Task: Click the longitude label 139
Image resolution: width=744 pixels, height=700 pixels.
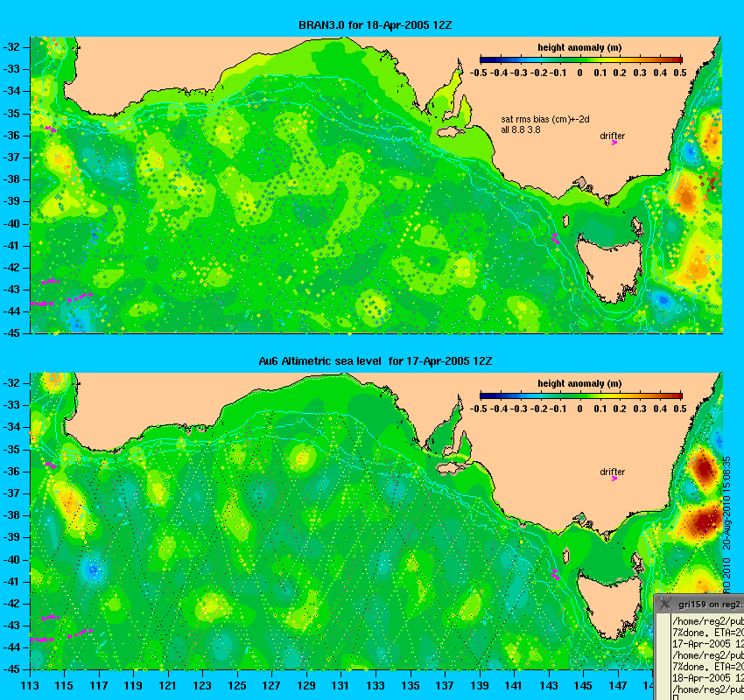Action: tap(480, 686)
